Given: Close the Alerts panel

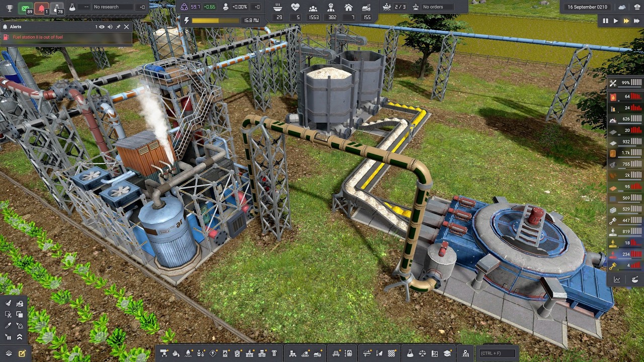Looking at the screenshot, I should 126,27.
